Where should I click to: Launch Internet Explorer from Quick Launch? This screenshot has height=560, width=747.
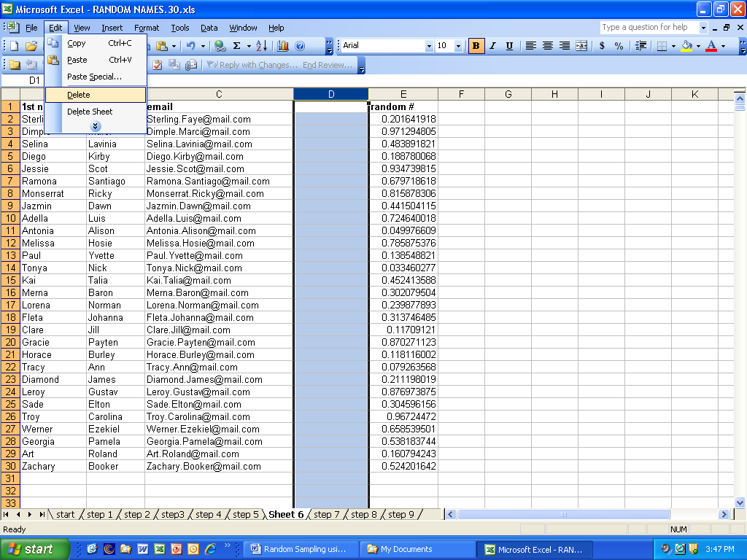click(210, 549)
